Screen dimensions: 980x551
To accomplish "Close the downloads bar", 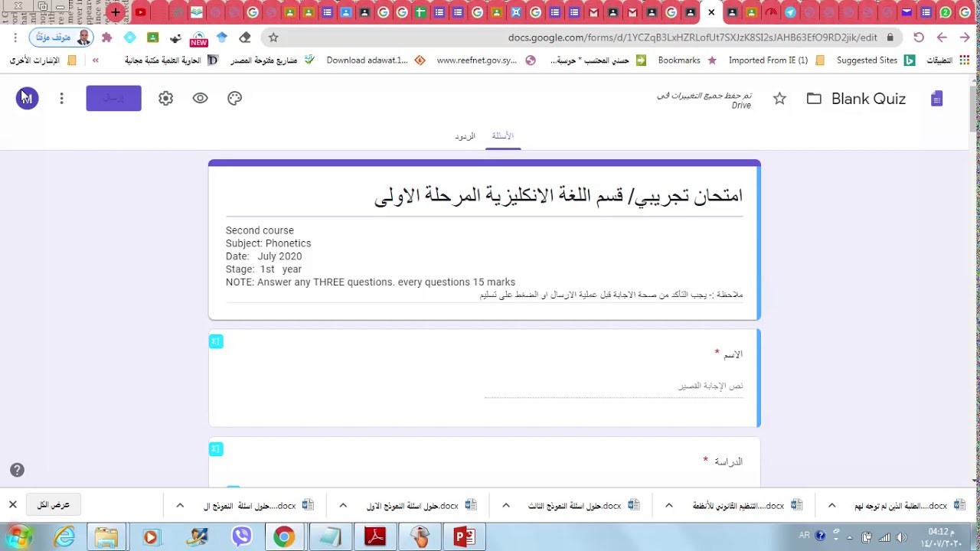I will tap(12, 505).
